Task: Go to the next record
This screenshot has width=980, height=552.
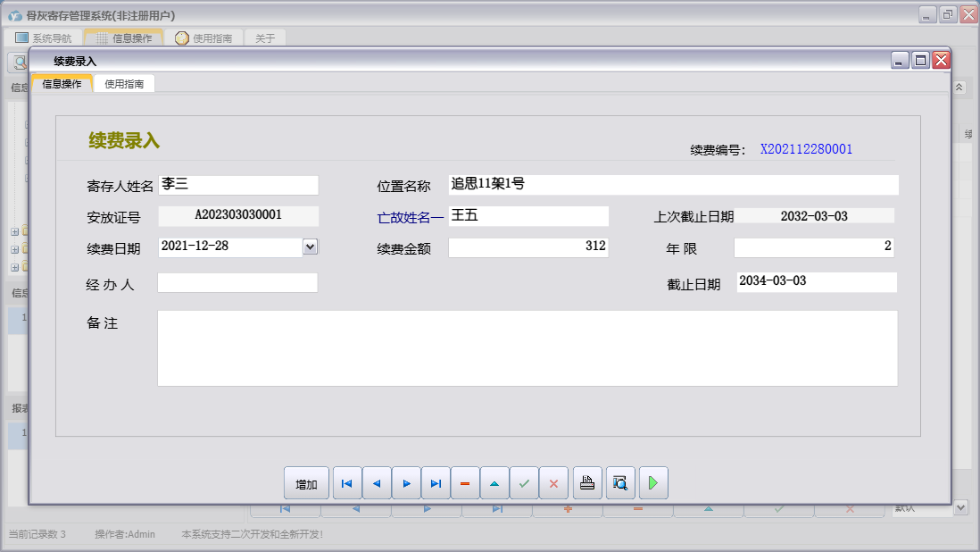Action: coord(406,483)
